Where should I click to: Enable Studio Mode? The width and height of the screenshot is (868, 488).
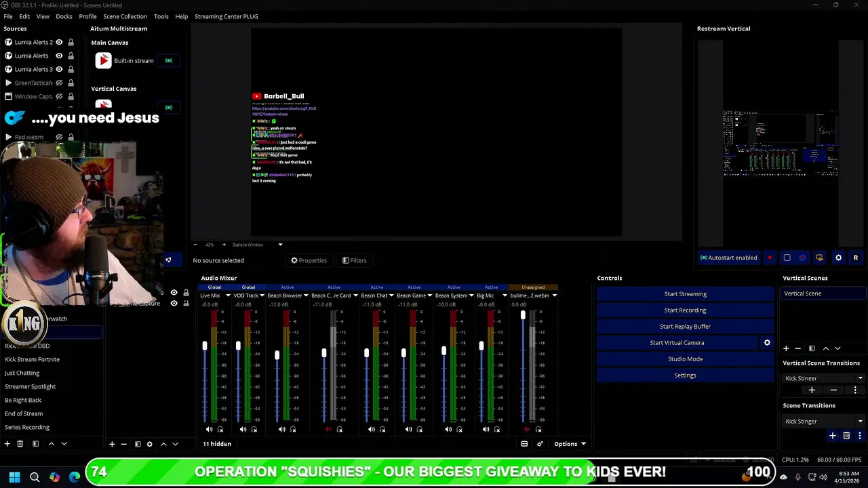coord(685,359)
